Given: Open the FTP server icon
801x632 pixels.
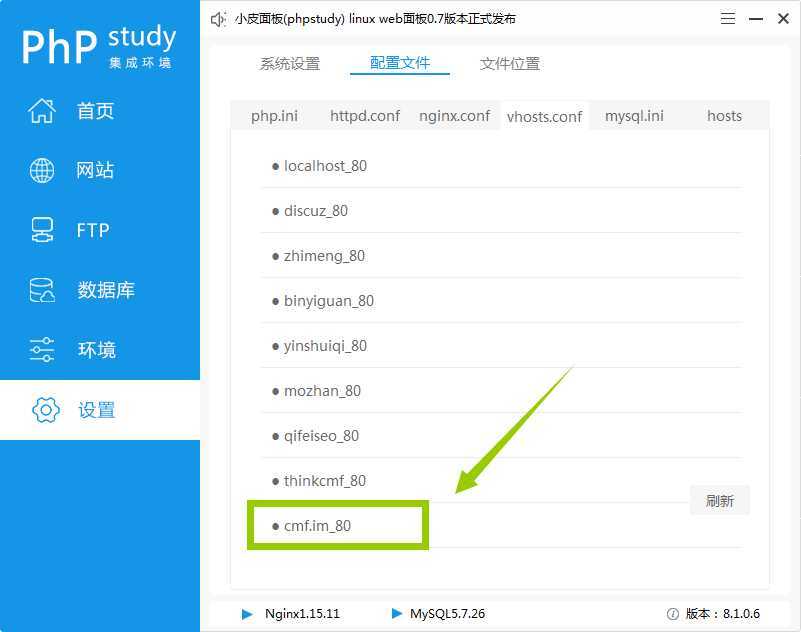Looking at the screenshot, I should (42, 230).
